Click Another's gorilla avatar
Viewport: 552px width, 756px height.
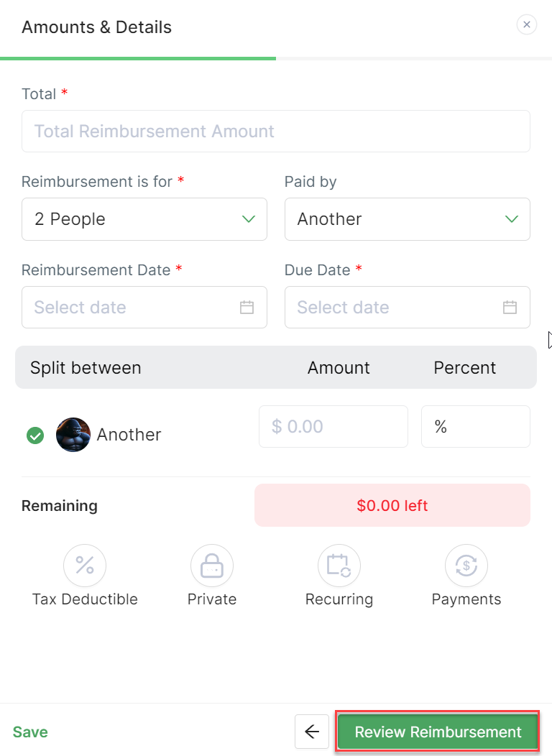[x=73, y=435]
